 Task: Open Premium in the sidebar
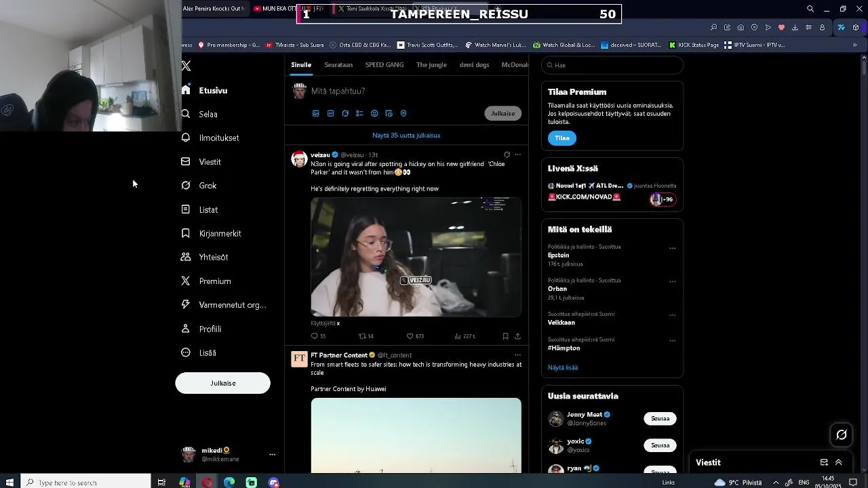point(206,281)
